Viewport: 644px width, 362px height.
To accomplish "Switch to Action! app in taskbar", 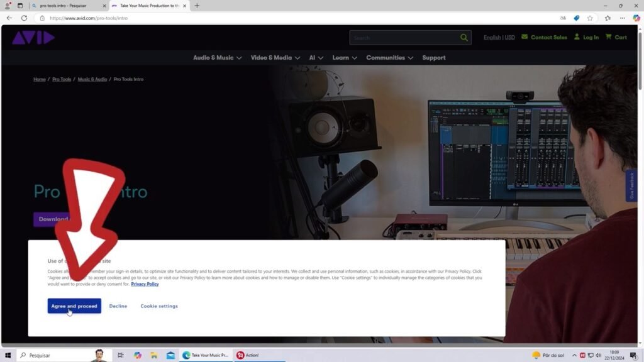I will 248,355.
